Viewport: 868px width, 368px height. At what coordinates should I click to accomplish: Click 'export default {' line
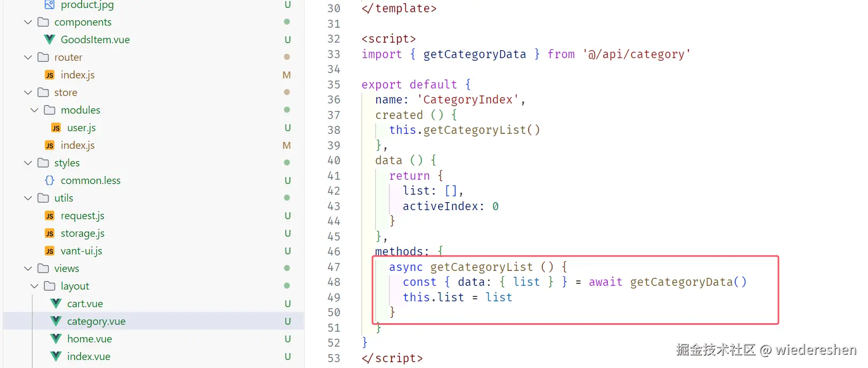click(416, 85)
